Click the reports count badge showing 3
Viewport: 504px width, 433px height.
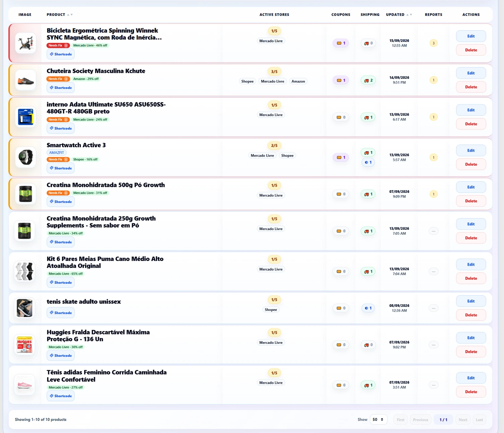433,43
